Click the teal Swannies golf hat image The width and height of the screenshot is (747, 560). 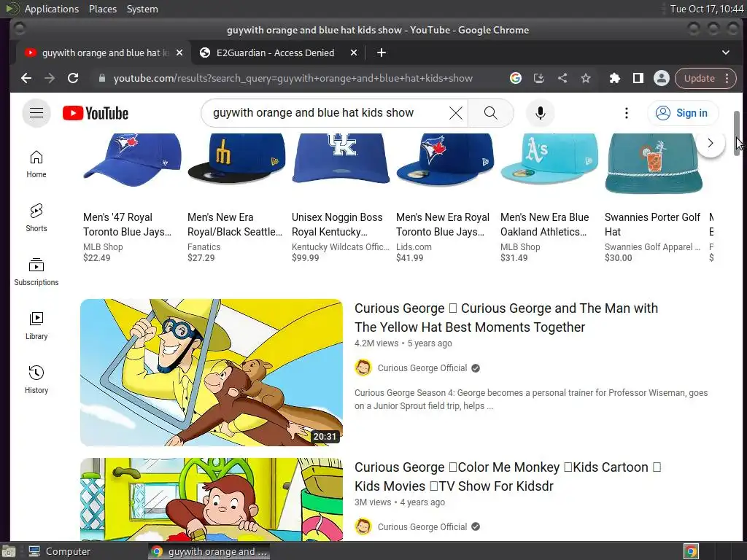(x=654, y=163)
